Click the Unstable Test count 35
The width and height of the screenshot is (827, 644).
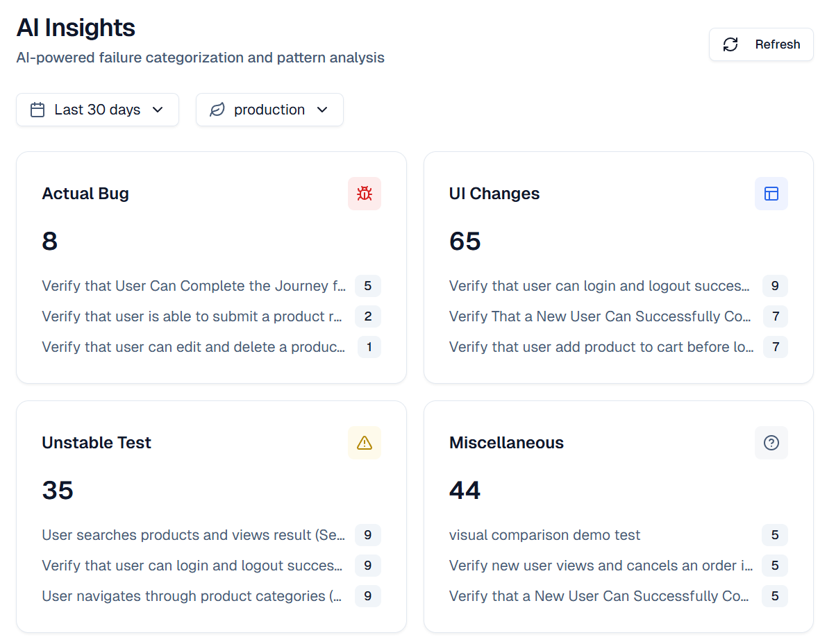58,491
